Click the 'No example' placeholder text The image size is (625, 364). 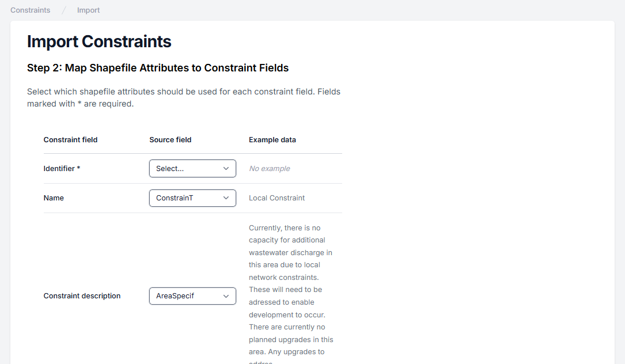270,169
